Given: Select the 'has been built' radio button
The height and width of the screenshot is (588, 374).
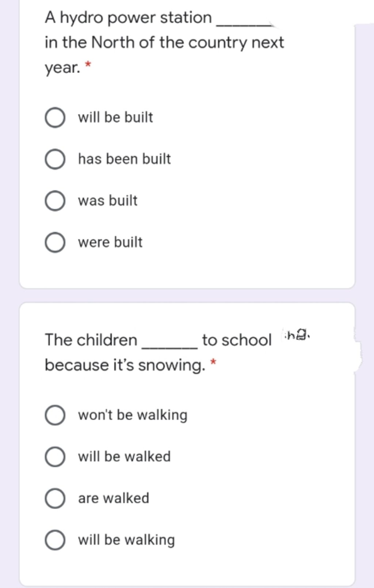Looking at the screenshot, I should pyautogui.click(x=55, y=159).
